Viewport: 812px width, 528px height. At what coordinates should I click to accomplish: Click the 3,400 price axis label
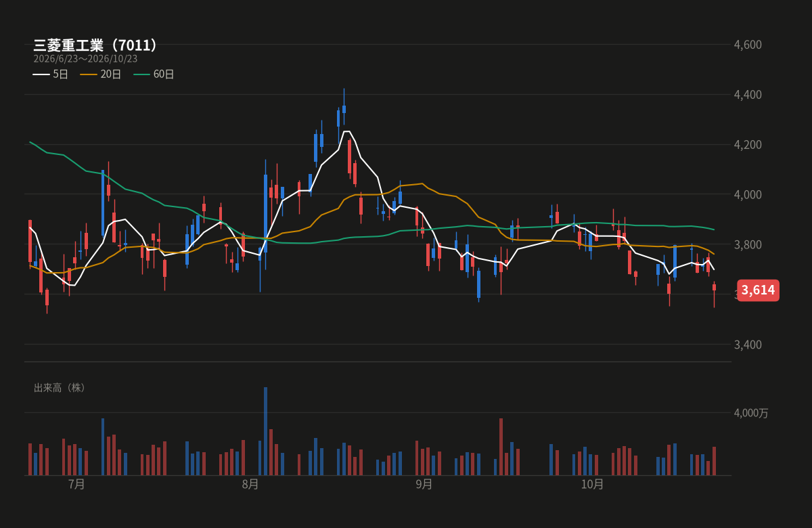tap(748, 345)
